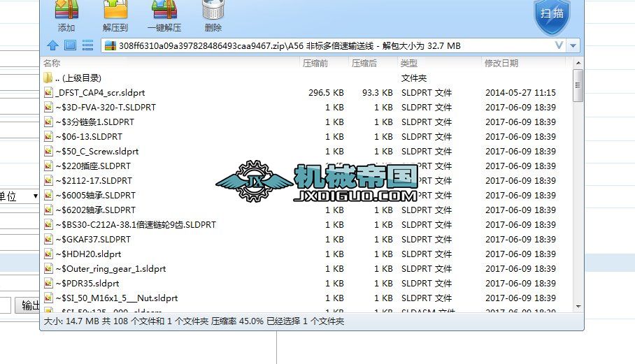Image resolution: width=635 pixels, height=364 pixels.
Task: Click the 一键解压 (one-click extract) icon
Action: tap(164, 10)
